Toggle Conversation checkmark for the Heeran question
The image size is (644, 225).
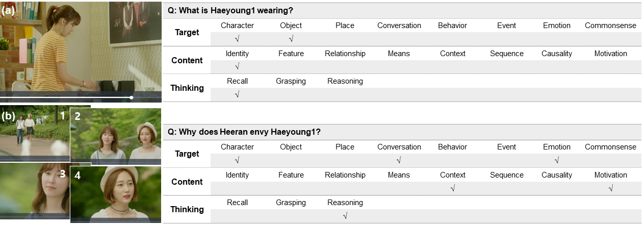coord(399,160)
